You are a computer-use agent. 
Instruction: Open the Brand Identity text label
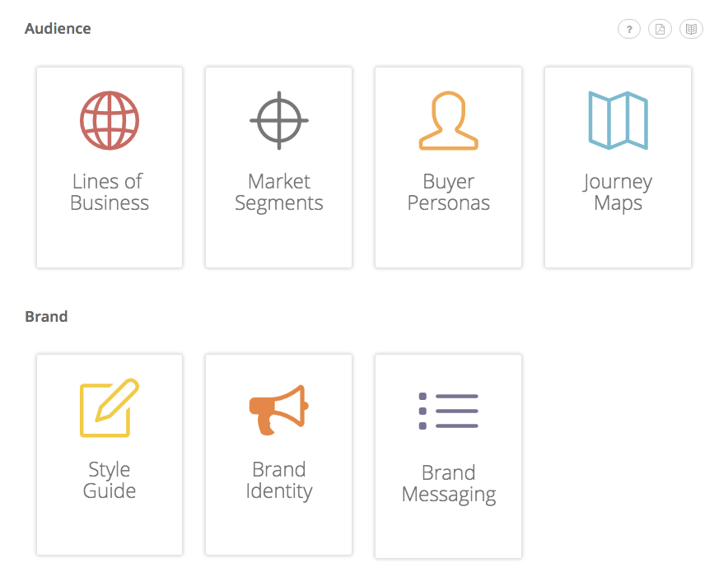(x=279, y=481)
